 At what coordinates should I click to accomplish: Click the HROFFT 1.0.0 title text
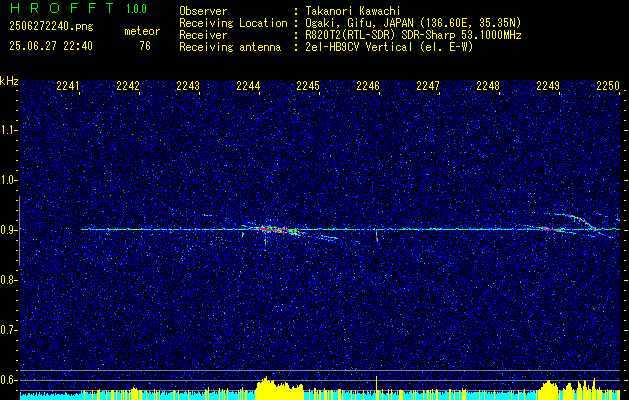(78, 8)
